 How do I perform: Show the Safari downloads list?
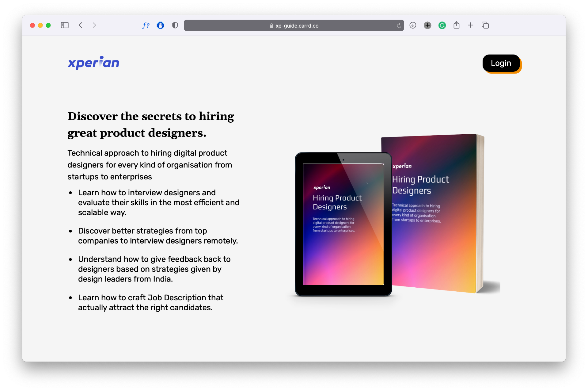pyautogui.click(x=413, y=25)
